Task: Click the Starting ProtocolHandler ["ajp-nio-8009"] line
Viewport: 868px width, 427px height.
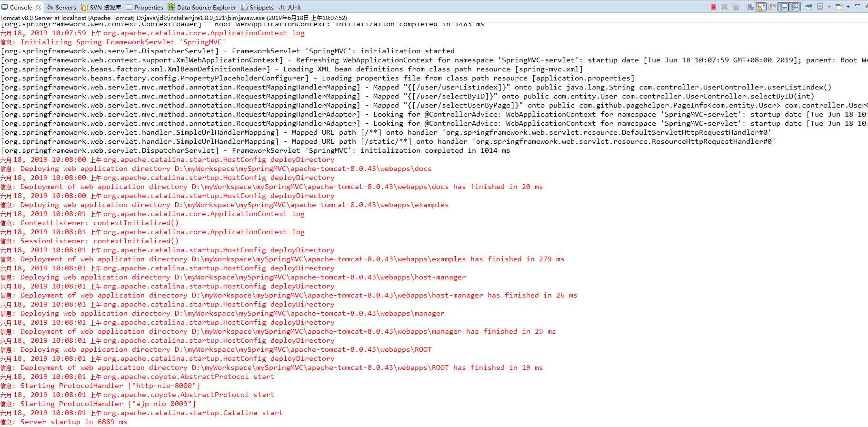Action: (x=98, y=404)
